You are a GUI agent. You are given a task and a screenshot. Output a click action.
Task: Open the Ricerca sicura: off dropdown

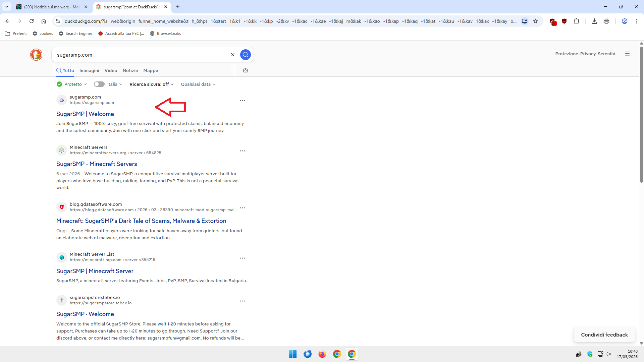152,84
